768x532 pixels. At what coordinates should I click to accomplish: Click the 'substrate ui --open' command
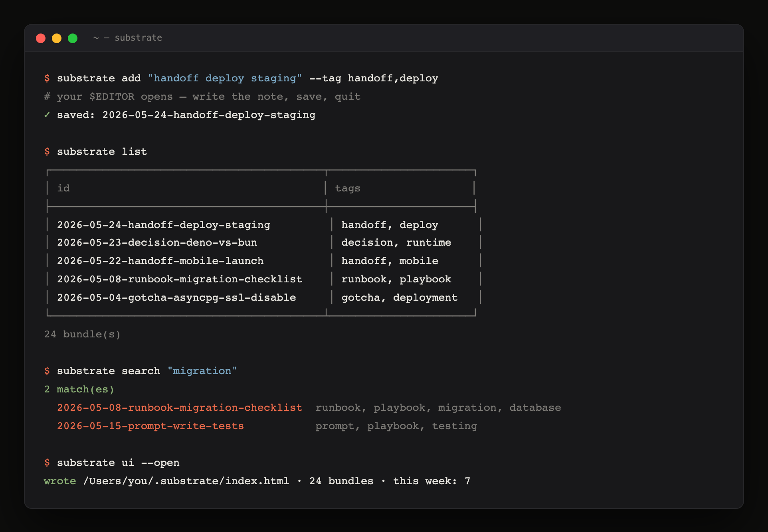pyautogui.click(x=118, y=463)
